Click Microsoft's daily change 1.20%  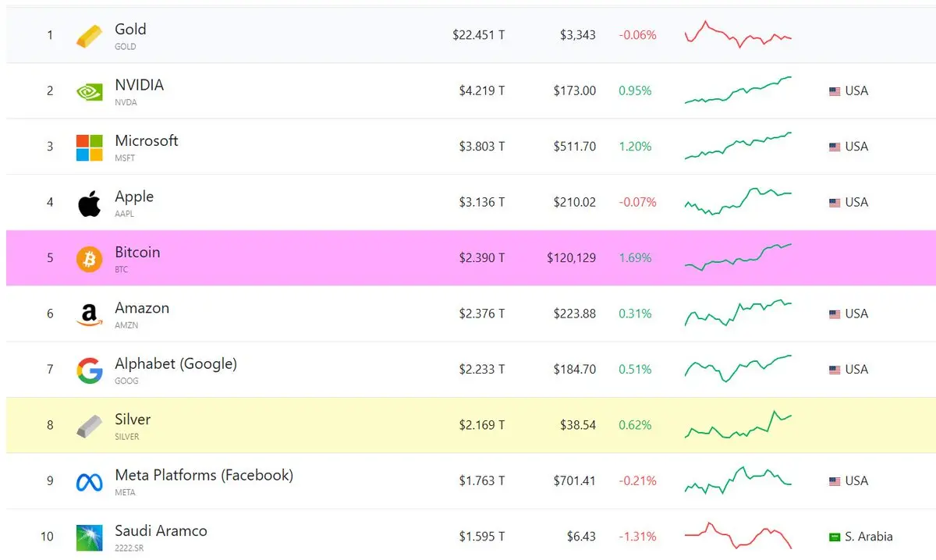coord(635,147)
